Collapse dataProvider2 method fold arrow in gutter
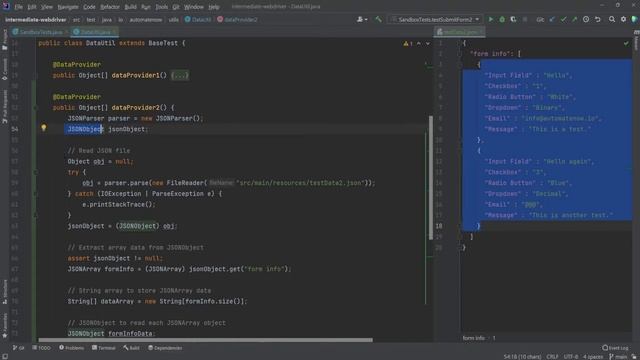 click(x=36, y=108)
